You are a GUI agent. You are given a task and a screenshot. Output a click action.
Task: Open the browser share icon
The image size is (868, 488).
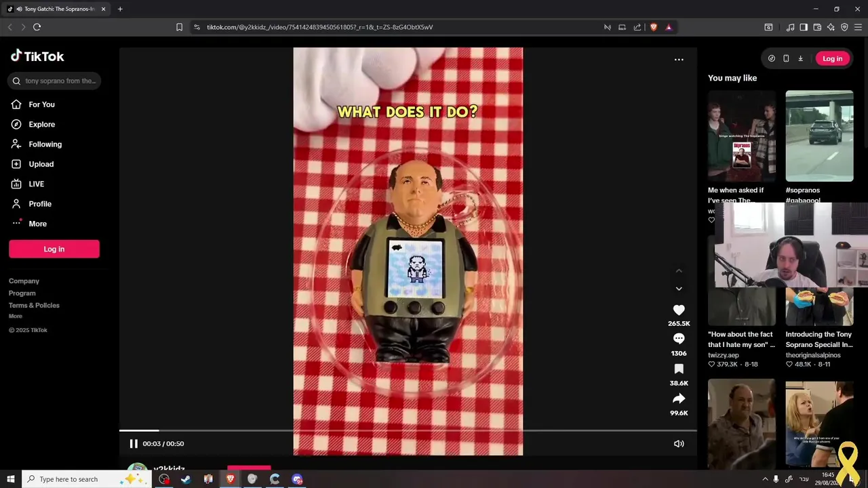pos(637,27)
